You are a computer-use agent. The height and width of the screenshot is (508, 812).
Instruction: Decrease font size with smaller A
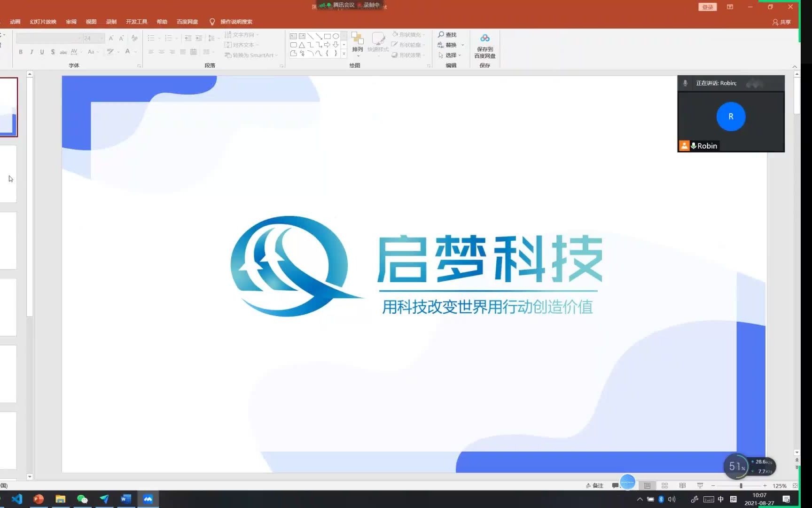(x=121, y=38)
